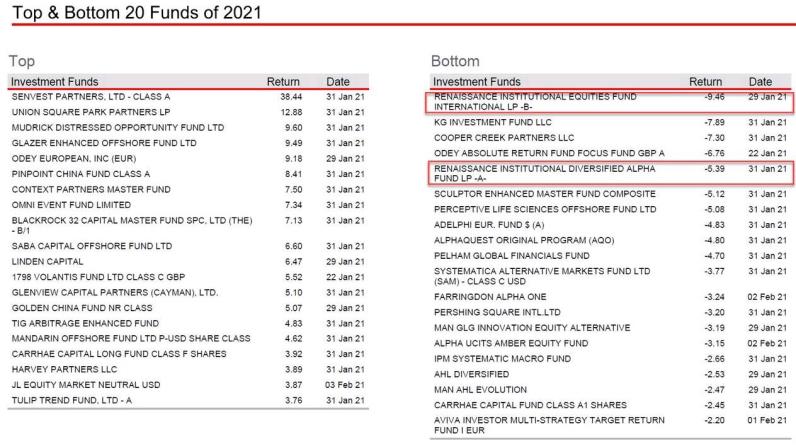Select 'BLACKROCK 32 CAPITAL MASTER FUND SPC' entry
Screen dimensions: 796x446
132,225
